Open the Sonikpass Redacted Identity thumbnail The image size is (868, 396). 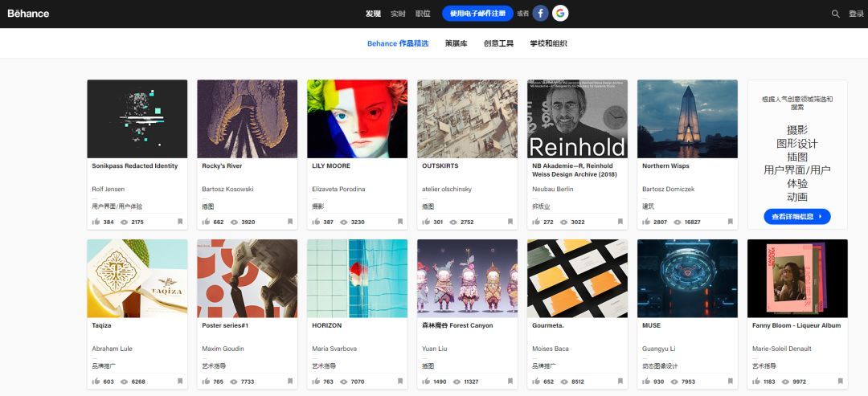[137, 119]
